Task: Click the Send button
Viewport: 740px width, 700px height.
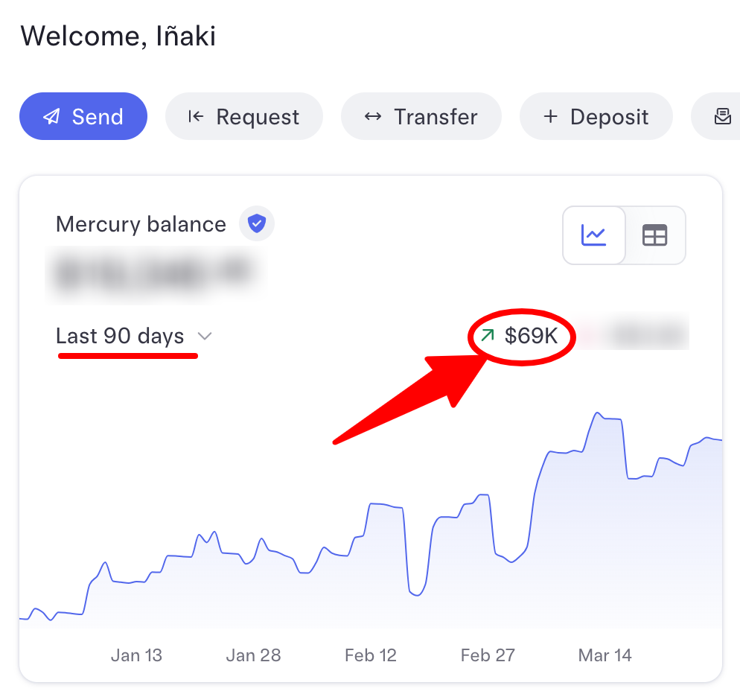Action: pos(83,116)
